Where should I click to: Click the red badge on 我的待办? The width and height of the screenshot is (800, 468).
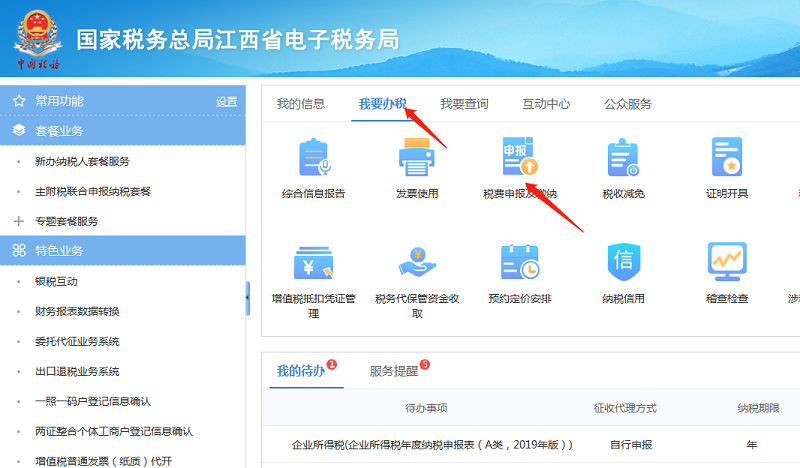point(332,364)
